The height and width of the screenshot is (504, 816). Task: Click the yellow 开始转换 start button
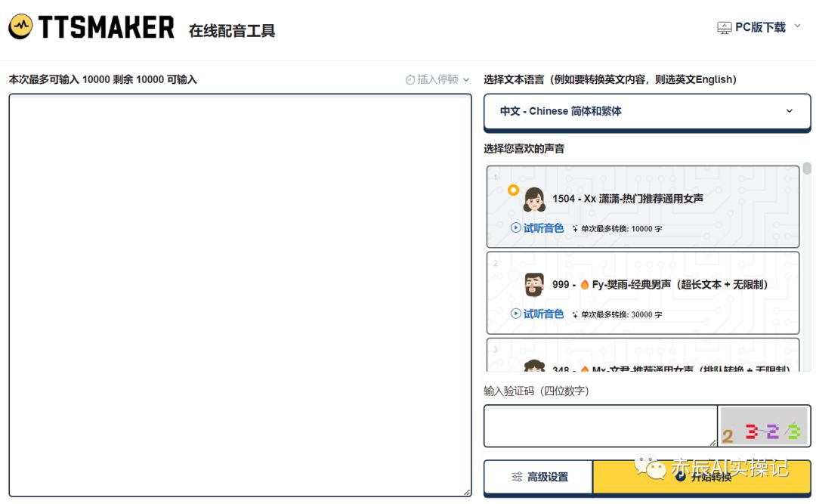pyautogui.click(x=701, y=476)
